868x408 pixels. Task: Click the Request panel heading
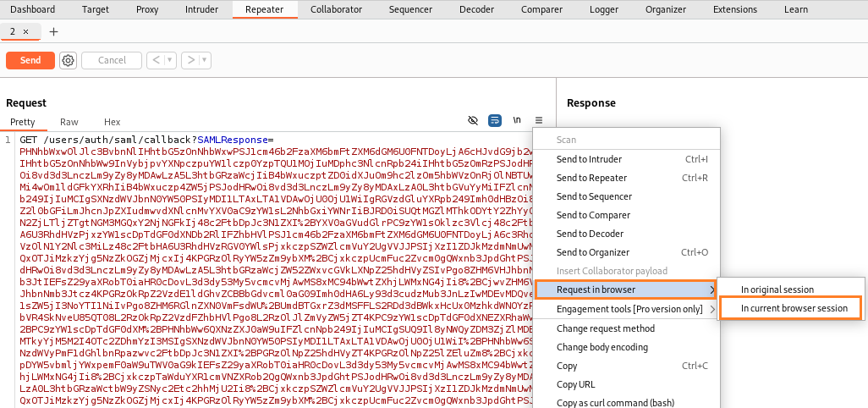pyautogui.click(x=26, y=103)
